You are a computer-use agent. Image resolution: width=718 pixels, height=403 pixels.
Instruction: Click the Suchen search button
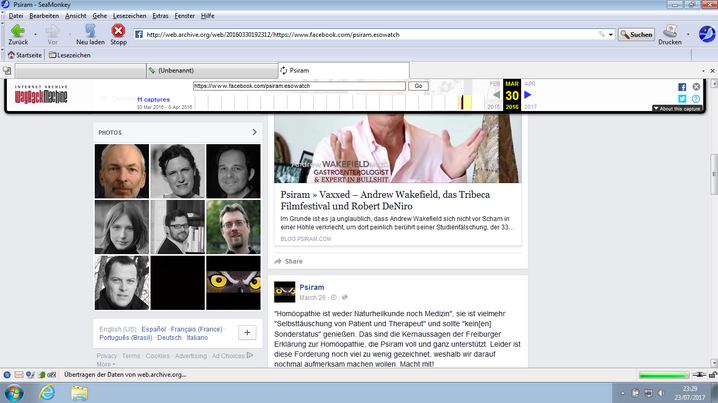pos(636,34)
